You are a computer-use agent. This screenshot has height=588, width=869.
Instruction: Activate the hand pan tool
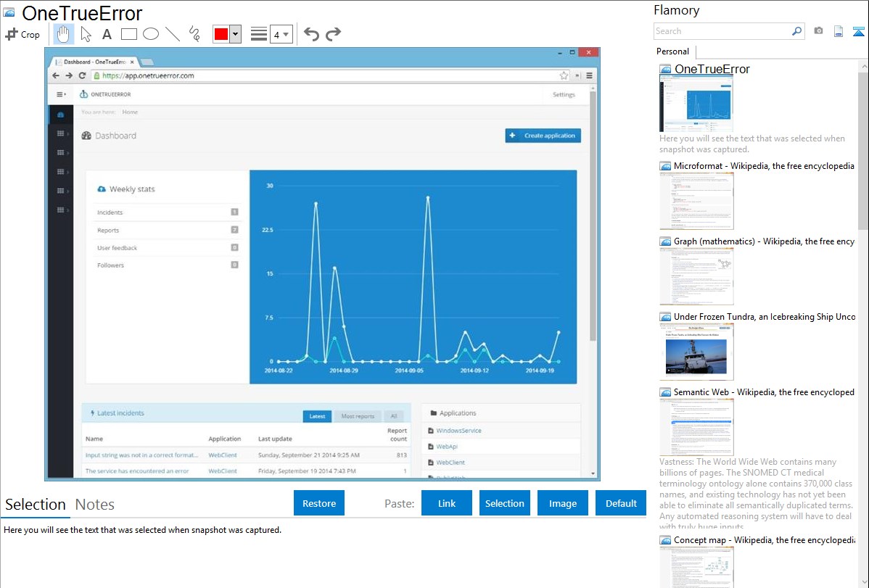63,34
